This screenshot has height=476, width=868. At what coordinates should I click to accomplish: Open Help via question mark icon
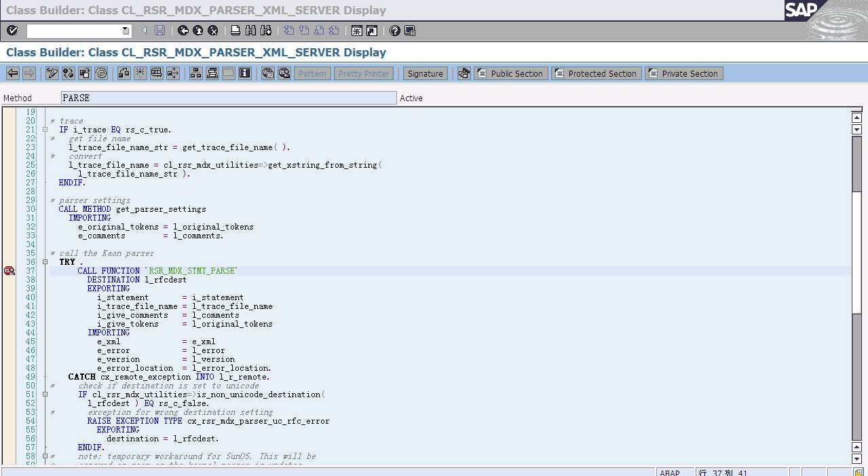[394, 31]
